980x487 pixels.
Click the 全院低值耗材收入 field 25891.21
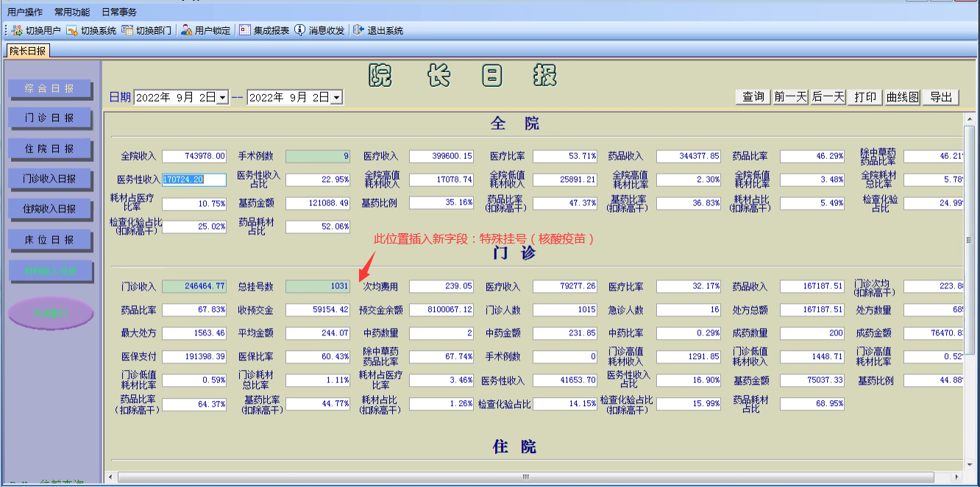[x=565, y=179]
